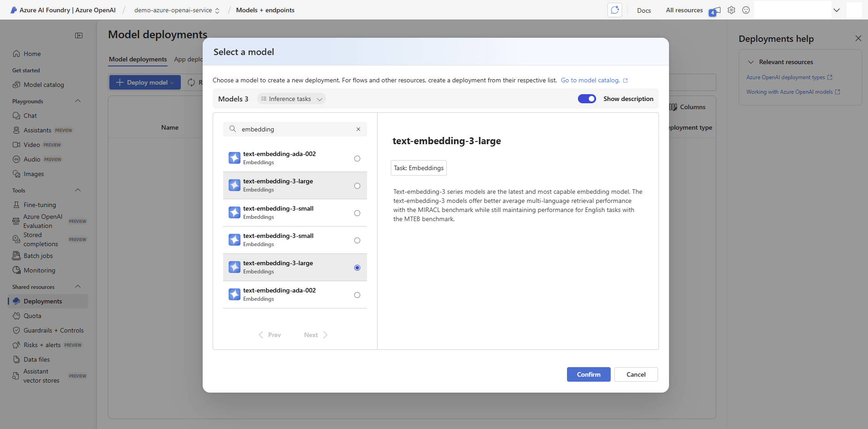Viewport: 868px width, 429px height.
Task: Open the Model catalog
Action: [43, 84]
